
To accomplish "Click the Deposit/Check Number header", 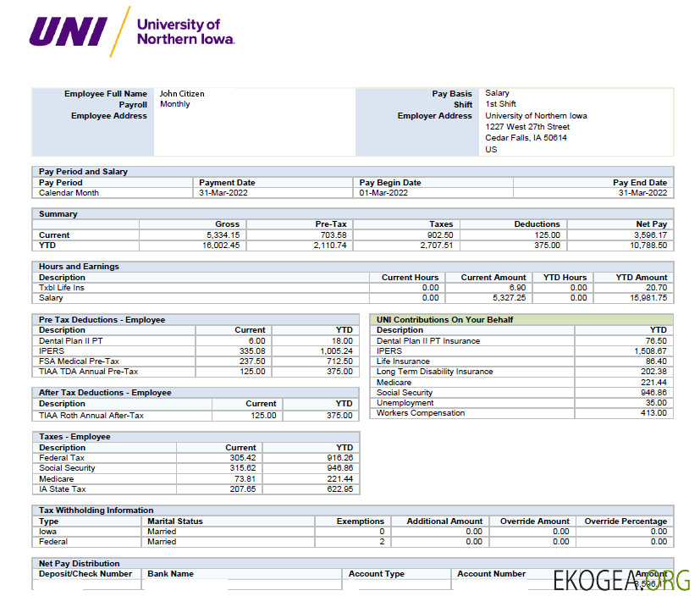I will click(85, 574).
